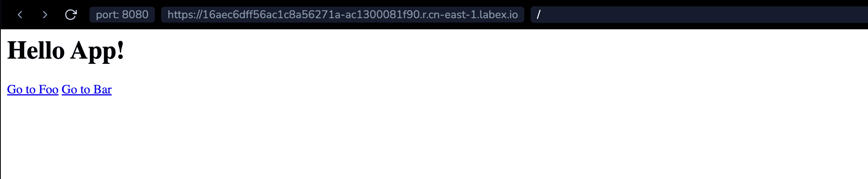The image size is (868, 179).
Task: Follow the Go to Bar link
Action: tap(87, 89)
